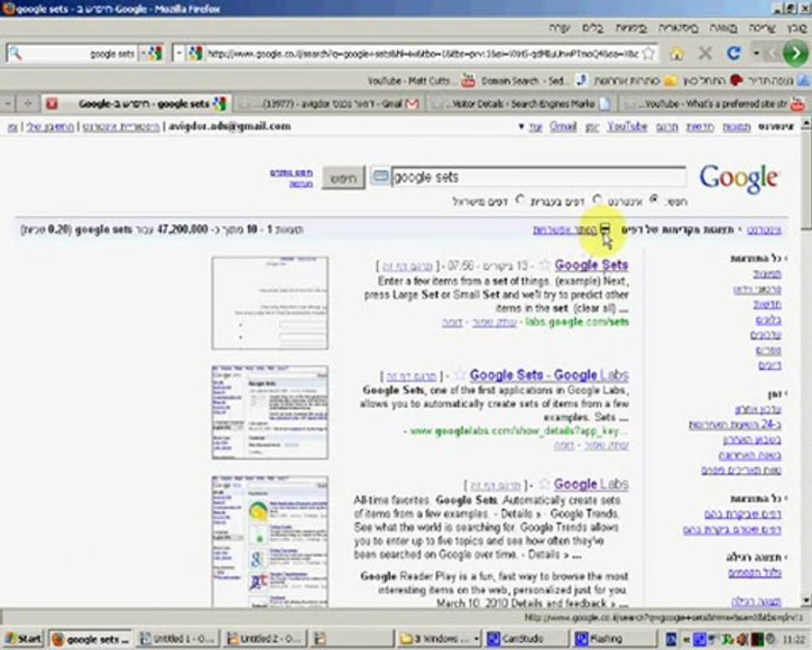Switch to the Visitor Details tab
812x650 pixels.
coord(521,104)
